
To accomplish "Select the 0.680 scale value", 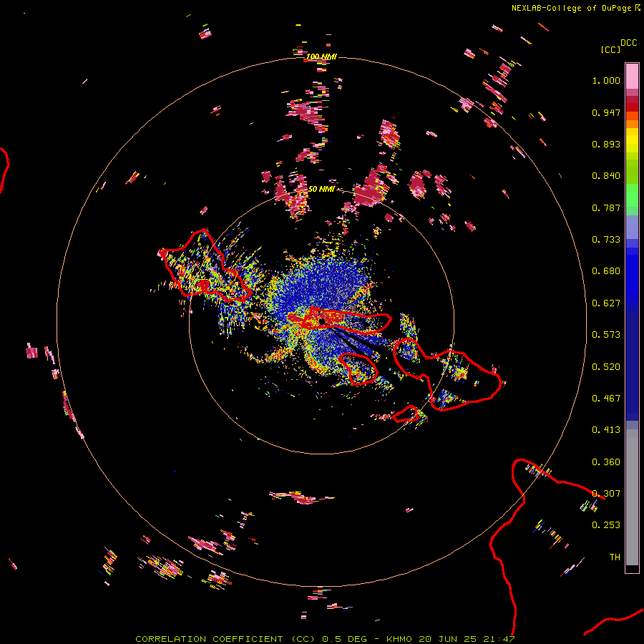I will [x=606, y=271].
